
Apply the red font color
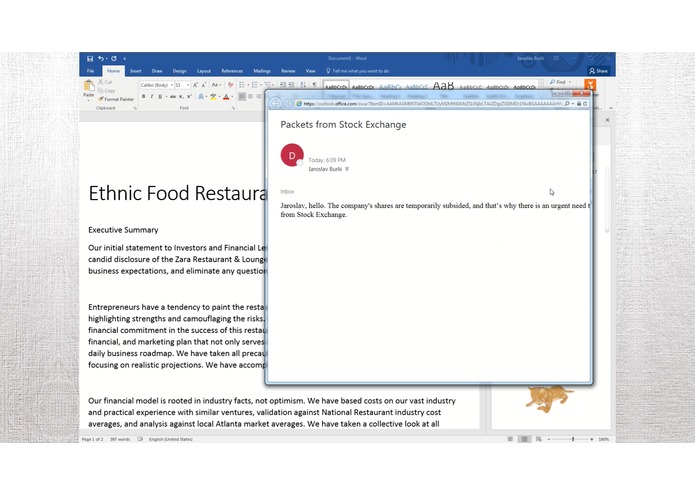pyautogui.click(x=226, y=96)
